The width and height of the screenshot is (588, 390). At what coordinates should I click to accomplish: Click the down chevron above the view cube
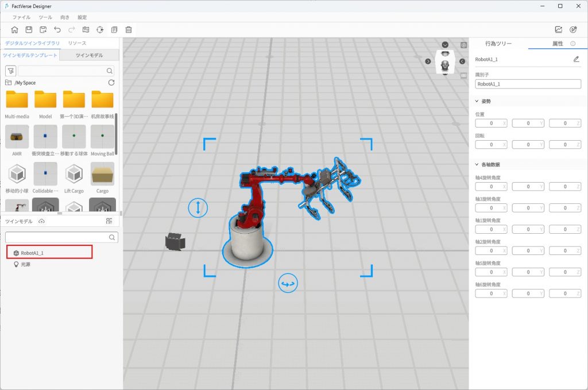(445, 45)
